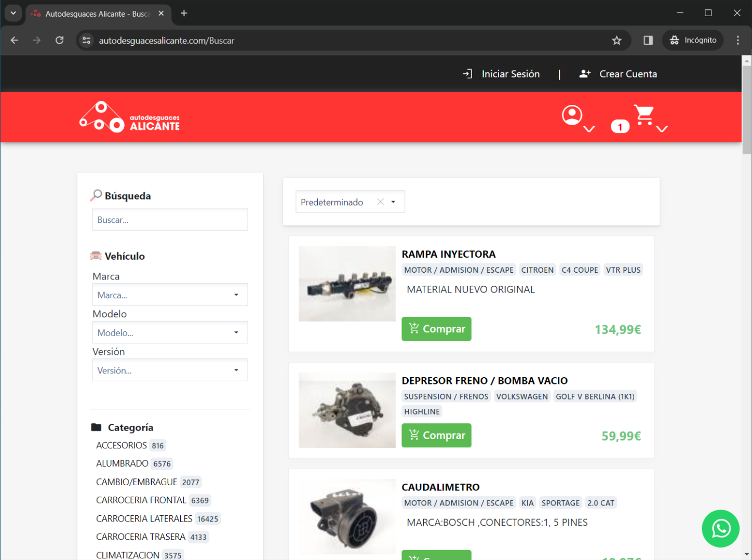Click the browser reload icon
Image resolution: width=752 pixels, height=560 pixels.
click(x=59, y=40)
